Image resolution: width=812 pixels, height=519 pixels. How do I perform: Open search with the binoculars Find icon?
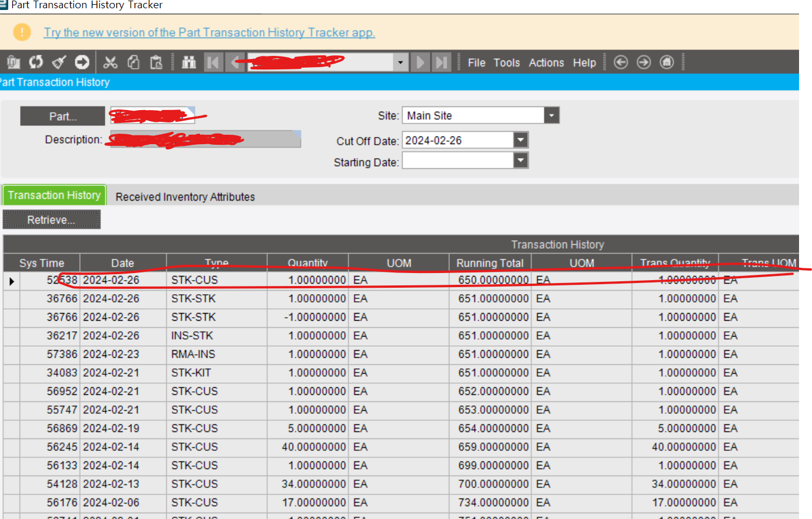tap(188, 62)
